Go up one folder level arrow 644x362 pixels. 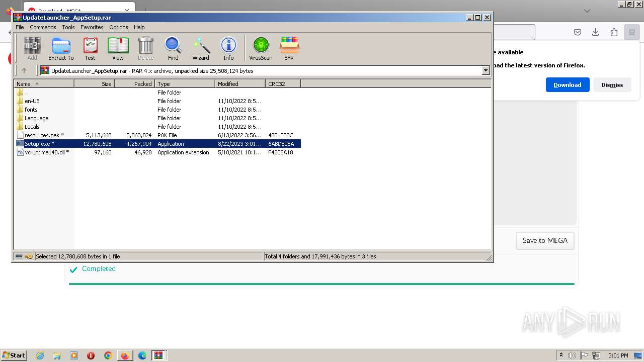click(x=24, y=70)
